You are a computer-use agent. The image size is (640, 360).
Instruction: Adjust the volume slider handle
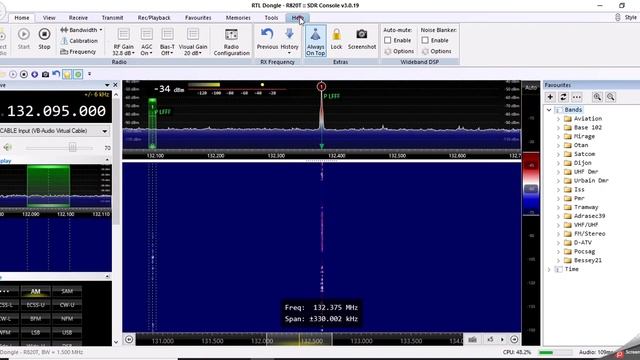72,147
